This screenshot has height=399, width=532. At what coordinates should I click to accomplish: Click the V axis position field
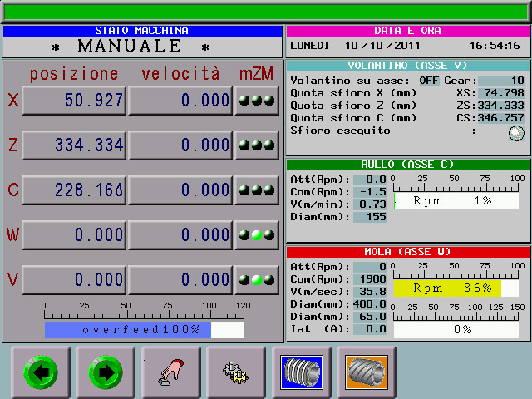pyautogui.click(x=74, y=280)
